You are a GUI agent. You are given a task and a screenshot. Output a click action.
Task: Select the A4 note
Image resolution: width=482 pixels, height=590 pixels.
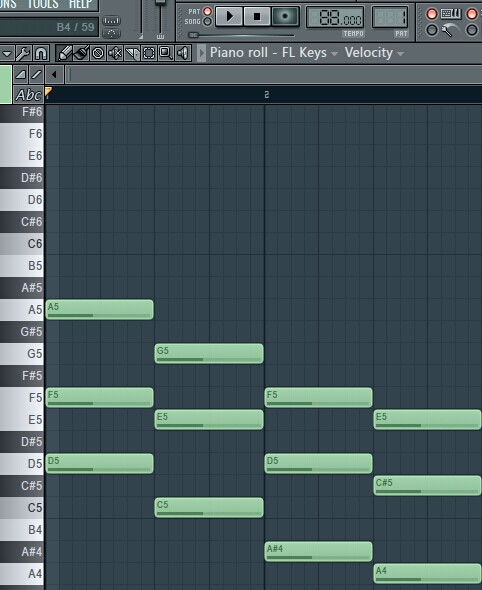428,573
